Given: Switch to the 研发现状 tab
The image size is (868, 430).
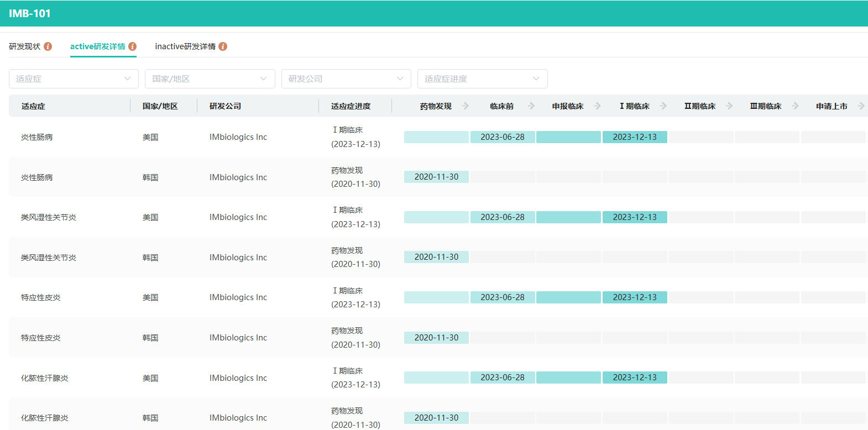Looking at the screenshot, I should pos(25,46).
